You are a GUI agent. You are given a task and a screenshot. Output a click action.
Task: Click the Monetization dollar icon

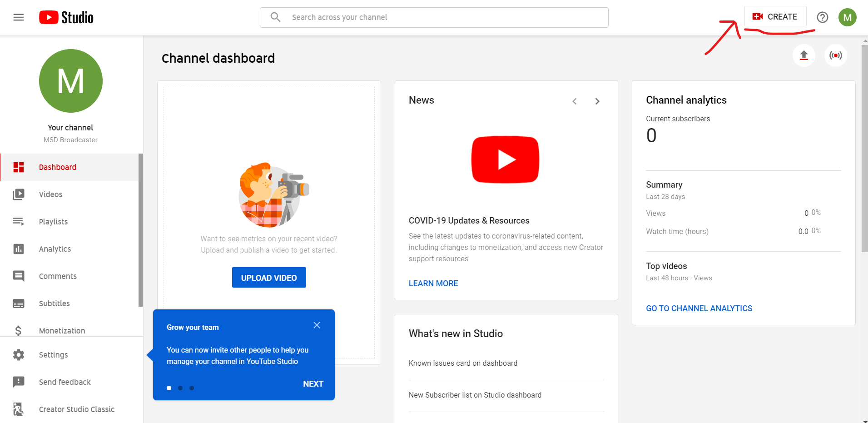(x=19, y=331)
